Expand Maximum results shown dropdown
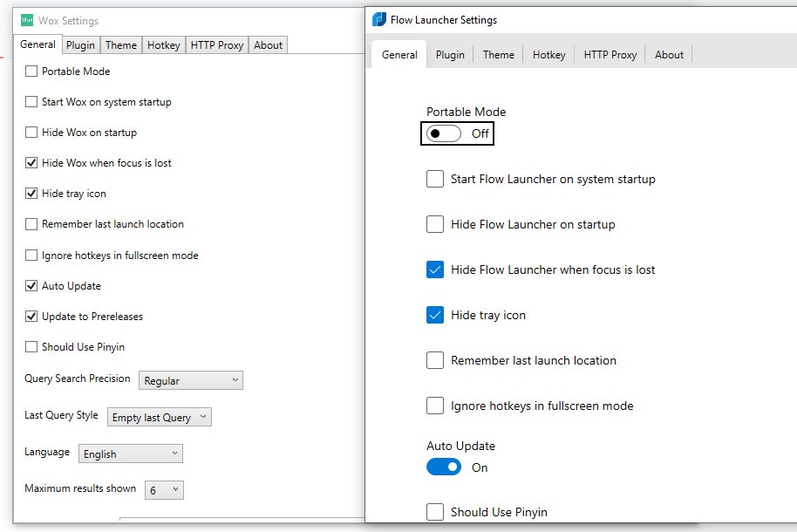The width and height of the screenshot is (797, 532). point(164,490)
